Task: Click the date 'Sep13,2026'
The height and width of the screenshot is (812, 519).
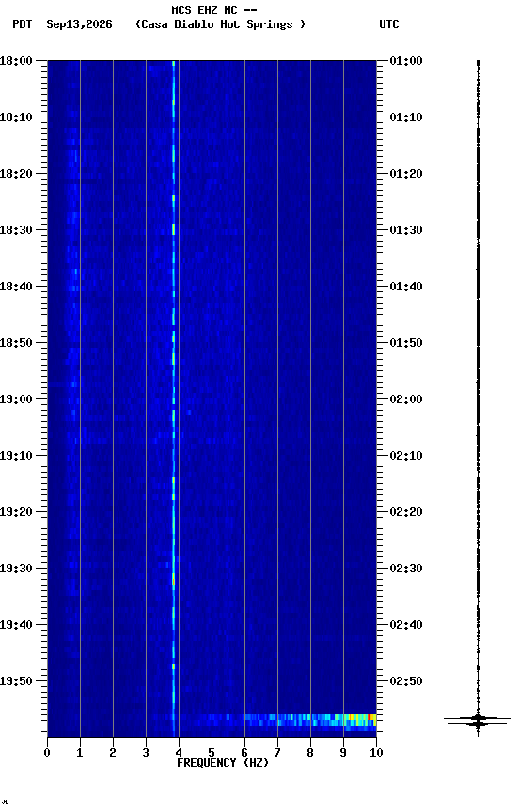Action: (79, 24)
